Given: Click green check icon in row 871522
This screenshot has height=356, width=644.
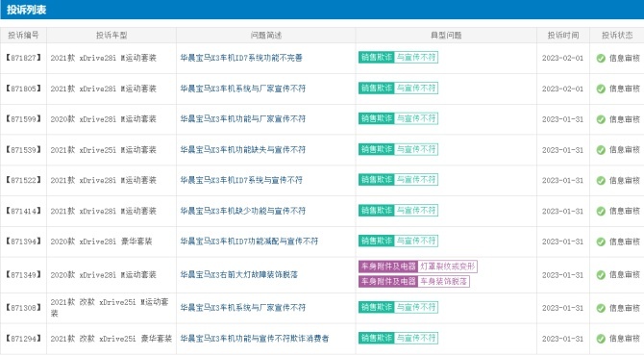Looking at the screenshot, I should click(x=601, y=181).
